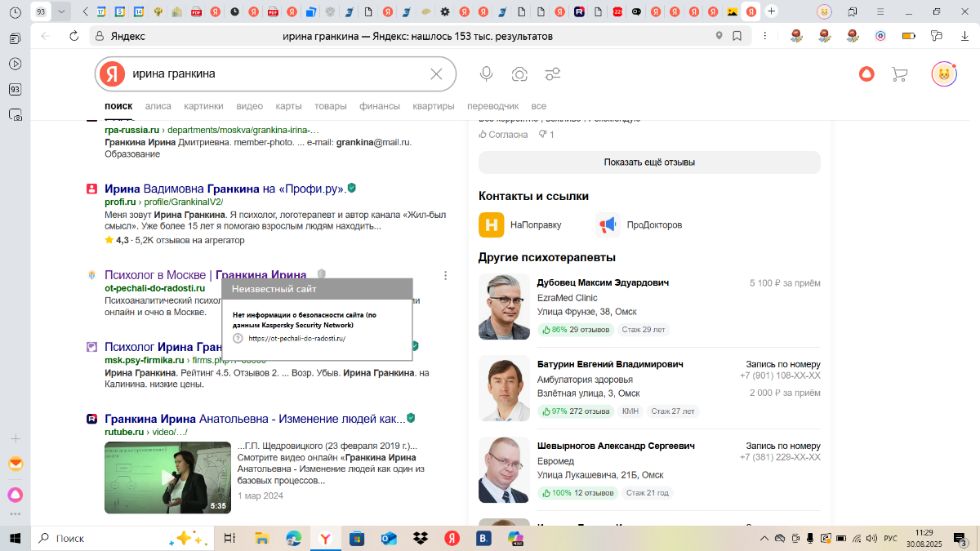The image size is (980, 551).
Task: Open Yandex Browser from the taskbar
Action: pyautogui.click(x=325, y=538)
